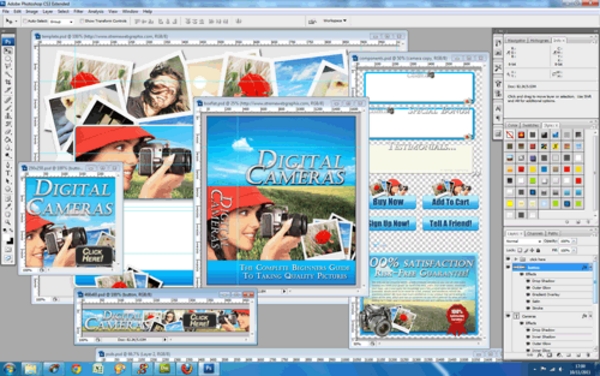
Task: Select the Pen tool
Action: [8, 165]
